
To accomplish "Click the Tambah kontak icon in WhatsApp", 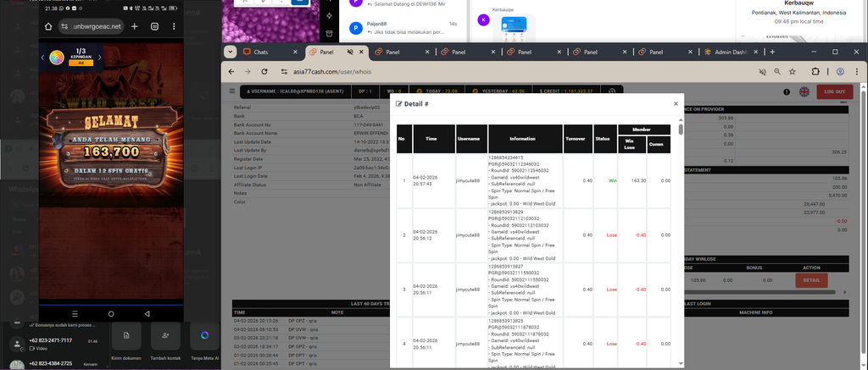I will pyautogui.click(x=165, y=336).
